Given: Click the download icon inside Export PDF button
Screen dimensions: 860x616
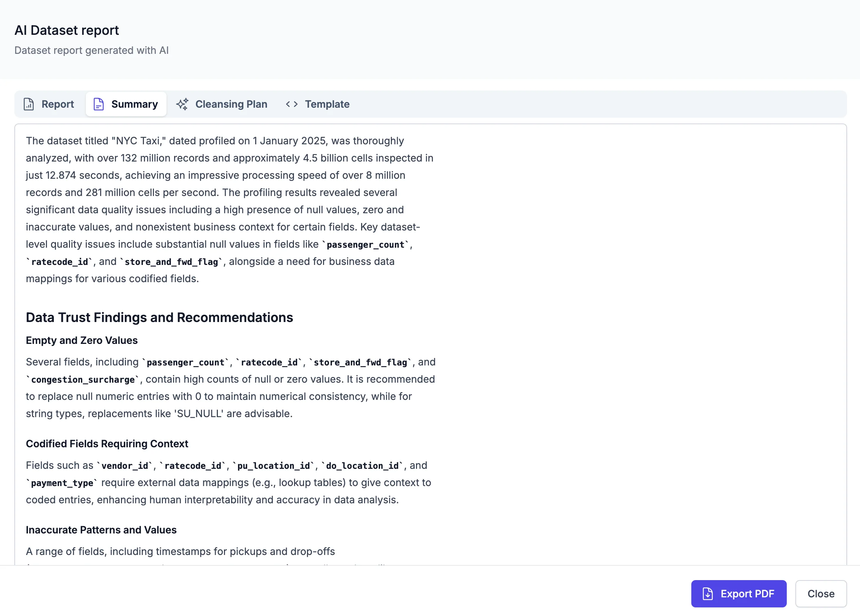Looking at the screenshot, I should 707,594.
